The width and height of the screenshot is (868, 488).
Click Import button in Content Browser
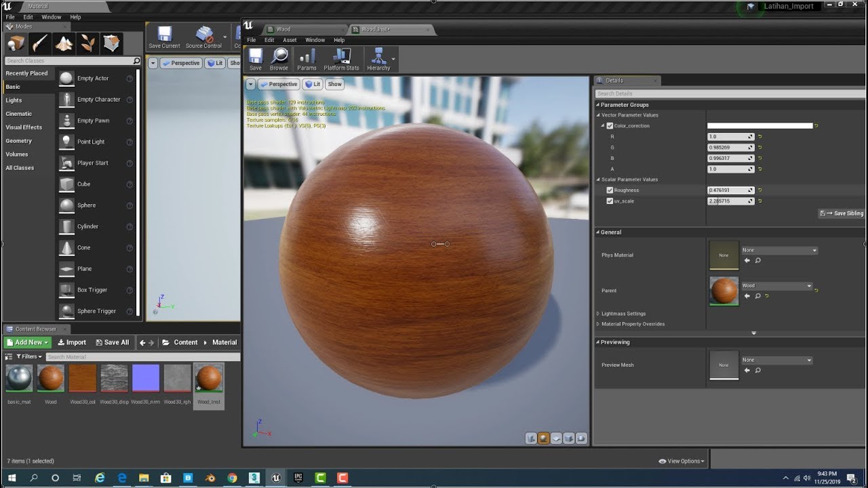click(72, 343)
